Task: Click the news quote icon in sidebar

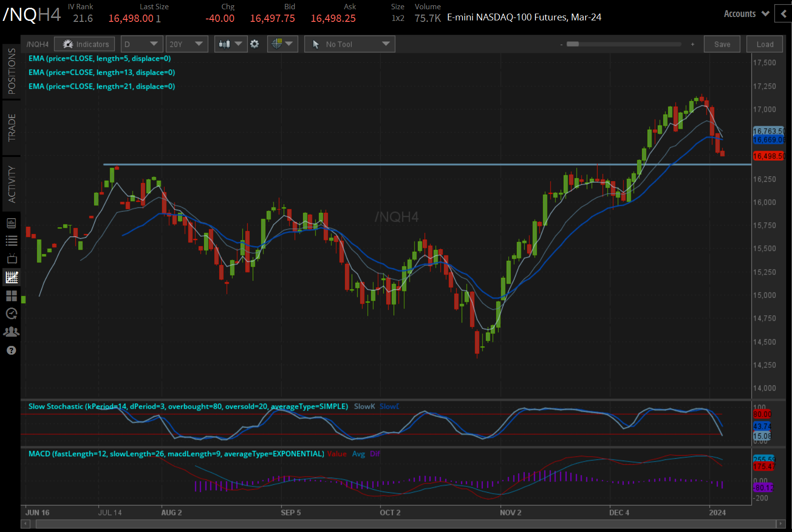Action: [12, 223]
